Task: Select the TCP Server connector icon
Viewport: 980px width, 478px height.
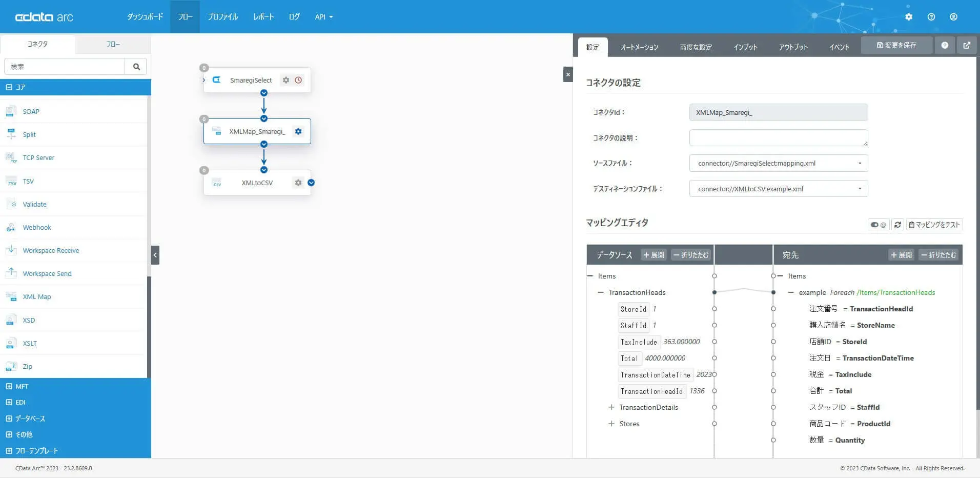Action: click(11, 157)
